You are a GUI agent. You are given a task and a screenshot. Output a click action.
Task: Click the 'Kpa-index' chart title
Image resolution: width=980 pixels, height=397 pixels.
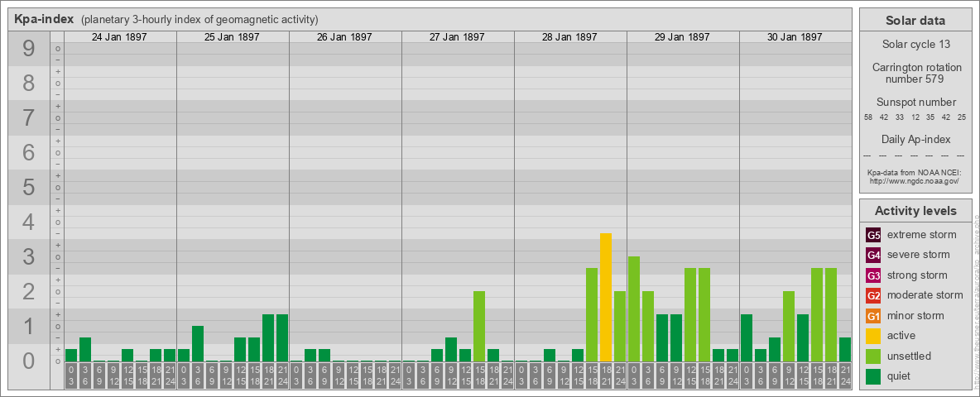(44, 19)
